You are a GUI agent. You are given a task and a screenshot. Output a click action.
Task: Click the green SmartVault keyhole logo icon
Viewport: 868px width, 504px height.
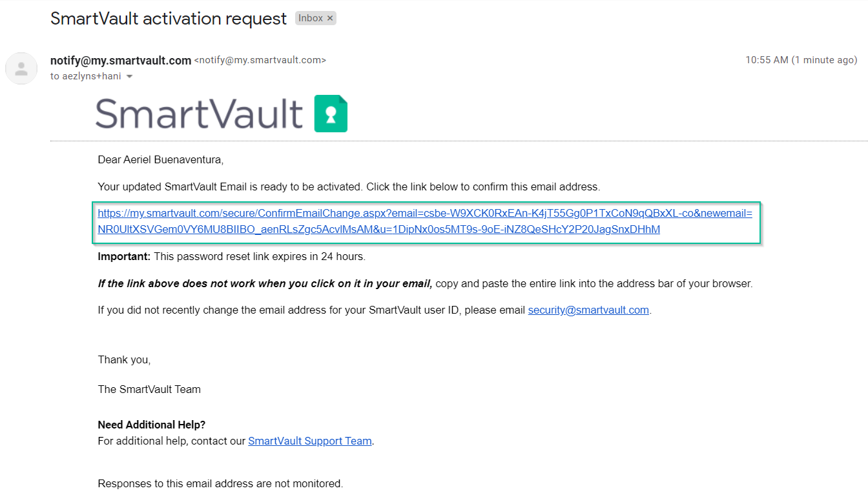click(331, 114)
